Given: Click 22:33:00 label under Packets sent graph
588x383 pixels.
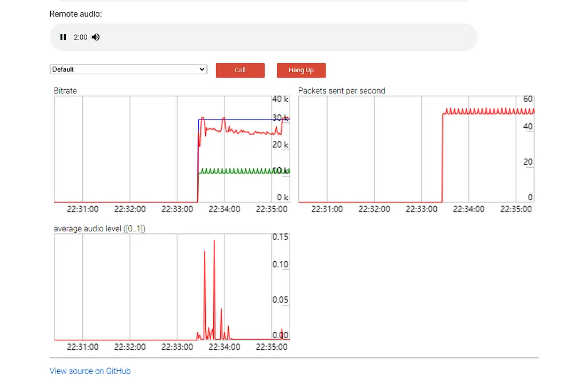Looking at the screenshot, I should pyautogui.click(x=421, y=209).
